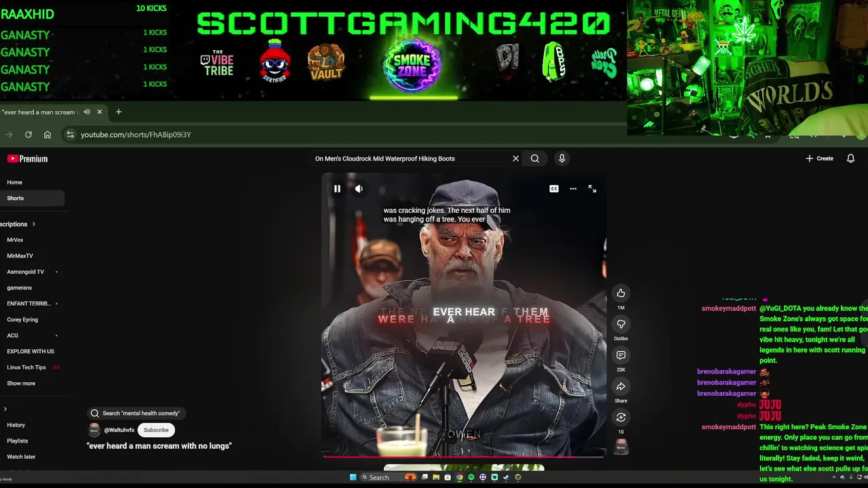Open the Create button

[819, 159]
